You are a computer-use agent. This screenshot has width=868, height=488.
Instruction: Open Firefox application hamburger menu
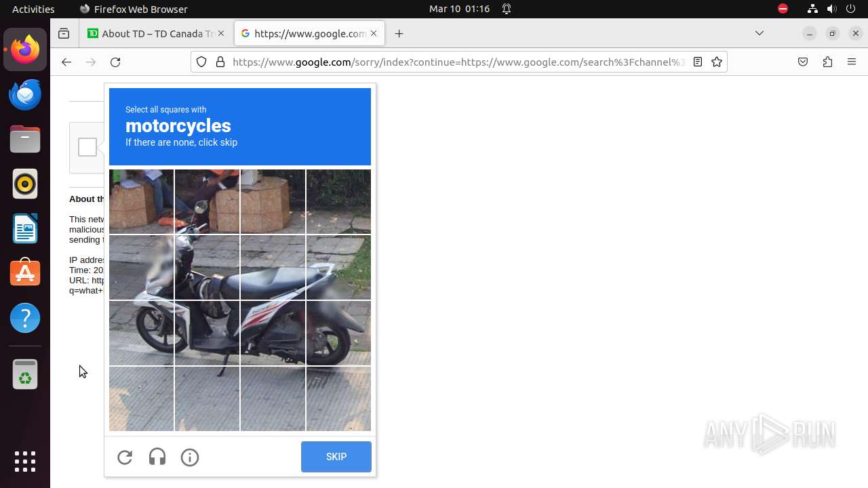click(x=852, y=62)
